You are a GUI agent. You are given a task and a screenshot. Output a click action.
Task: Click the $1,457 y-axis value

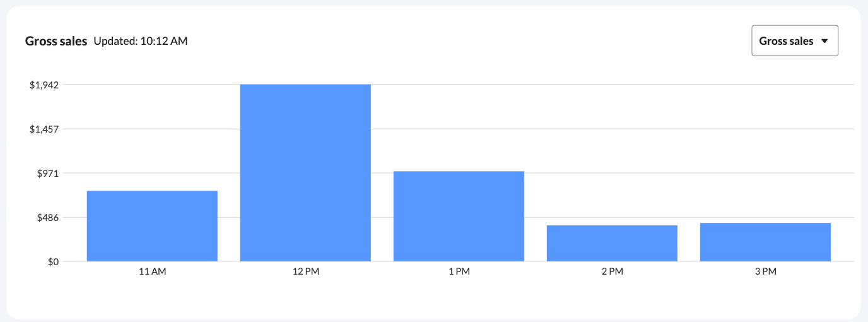pyautogui.click(x=44, y=129)
